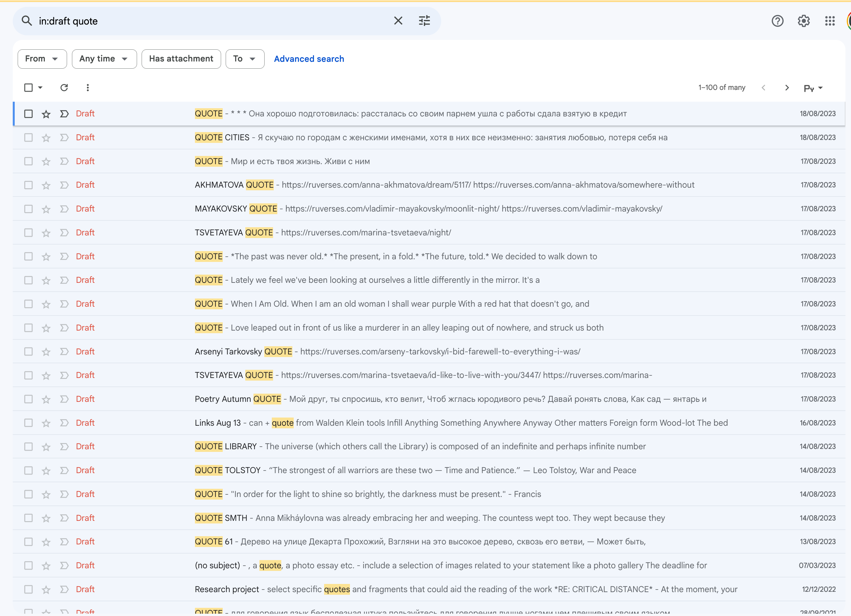Star the Research project draft

(x=46, y=590)
